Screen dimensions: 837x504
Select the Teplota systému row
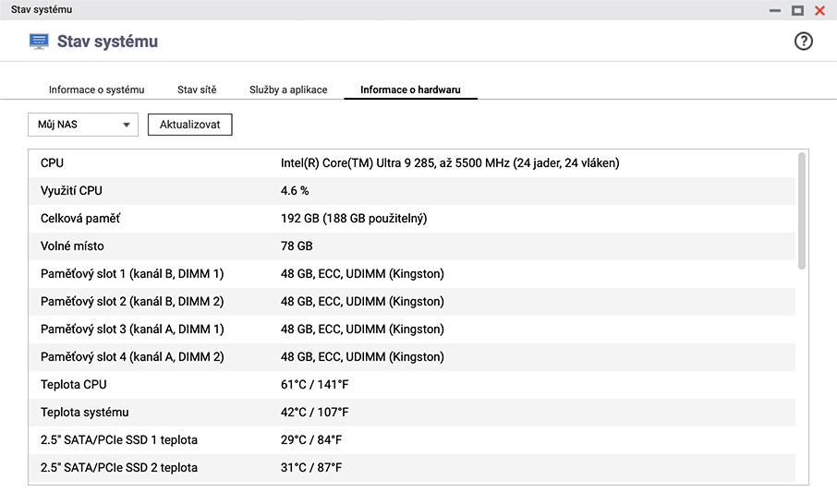412,413
